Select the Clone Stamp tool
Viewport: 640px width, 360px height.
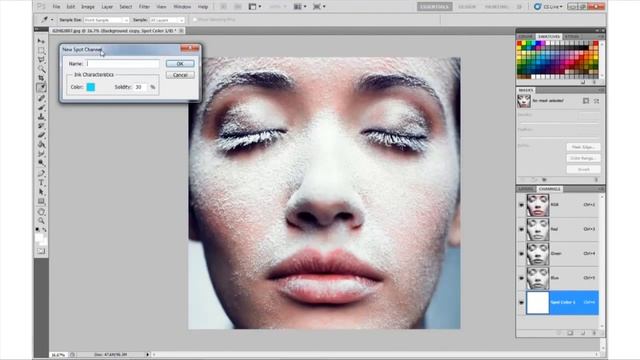click(41, 117)
